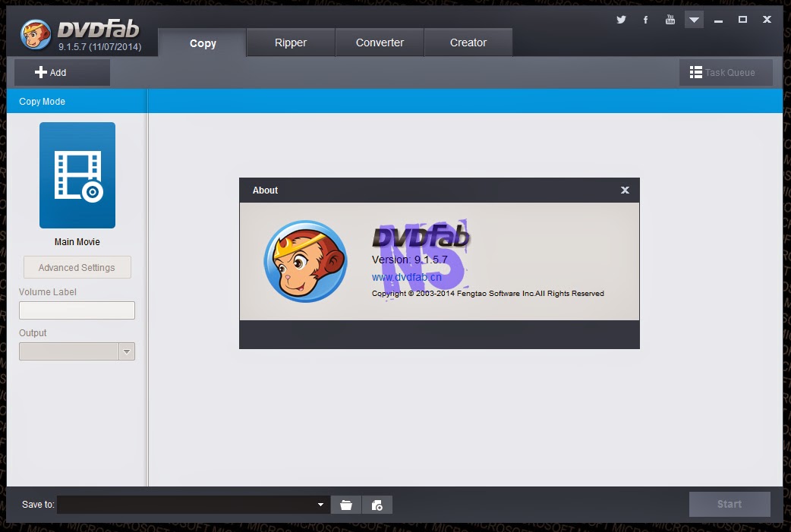Switch to the Ripper tab

click(291, 42)
